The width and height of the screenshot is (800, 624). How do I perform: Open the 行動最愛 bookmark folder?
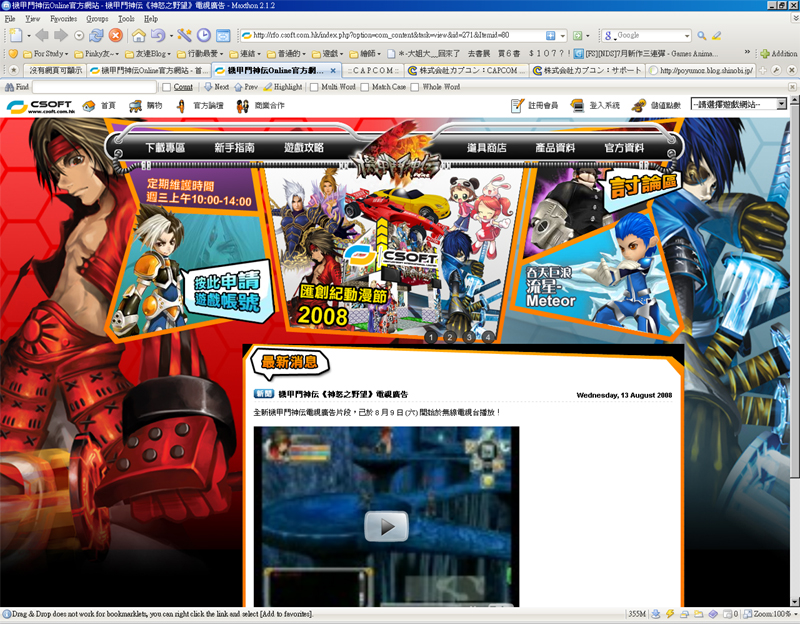200,54
